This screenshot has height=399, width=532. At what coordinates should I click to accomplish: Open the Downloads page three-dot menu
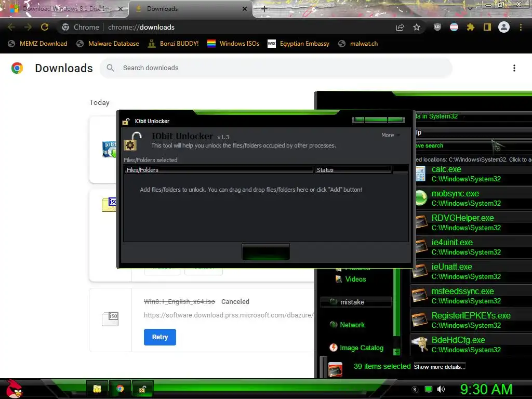514,68
